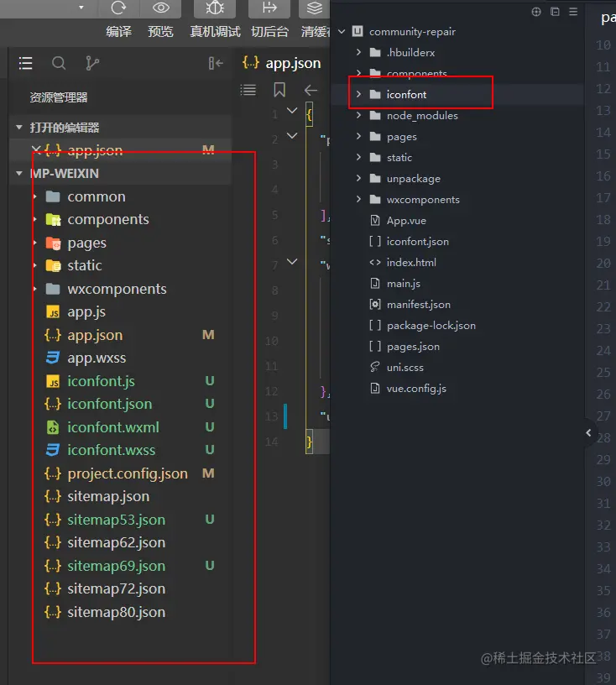
Task: Collapse the sidebar panel icon
Action: coord(216,63)
